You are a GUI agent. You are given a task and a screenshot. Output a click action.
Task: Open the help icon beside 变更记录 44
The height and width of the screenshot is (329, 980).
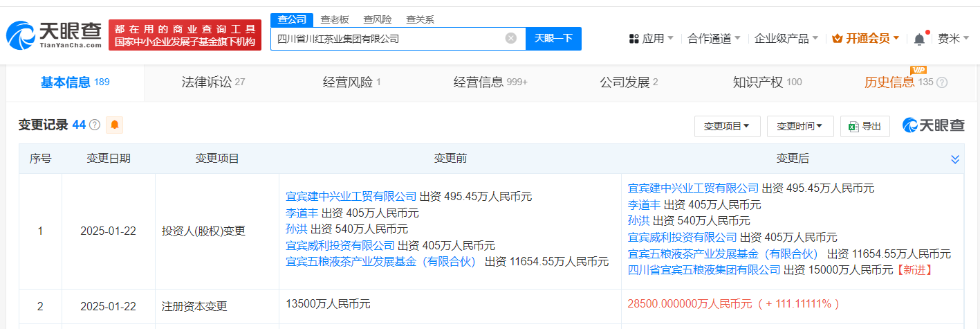(x=95, y=125)
